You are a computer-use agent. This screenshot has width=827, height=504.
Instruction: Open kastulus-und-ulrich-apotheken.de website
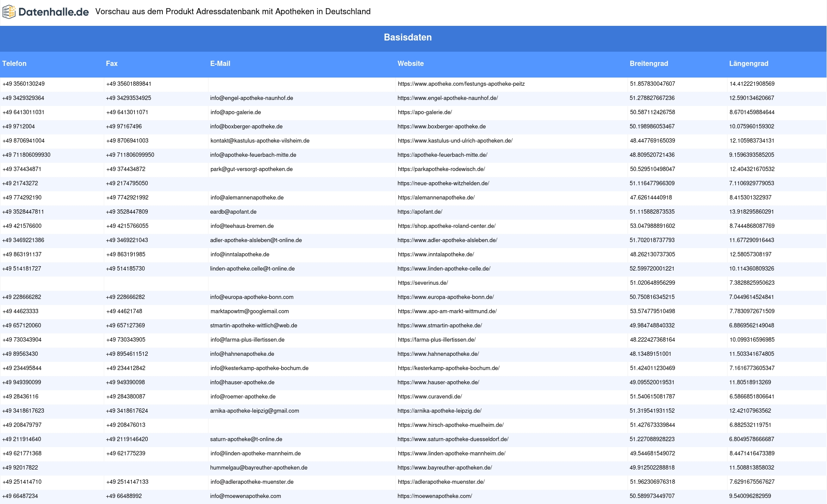coord(455,141)
